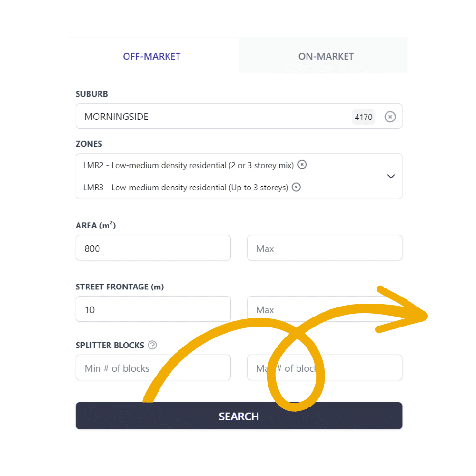Edit the minimum area field showing 800
The width and height of the screenshot is (476, 476).
(153, 248)
